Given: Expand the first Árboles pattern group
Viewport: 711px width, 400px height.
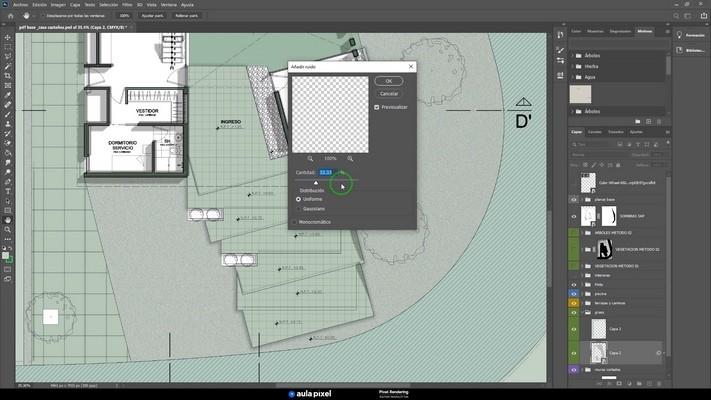Looking at the screenshot, I should tap(573, 55).
